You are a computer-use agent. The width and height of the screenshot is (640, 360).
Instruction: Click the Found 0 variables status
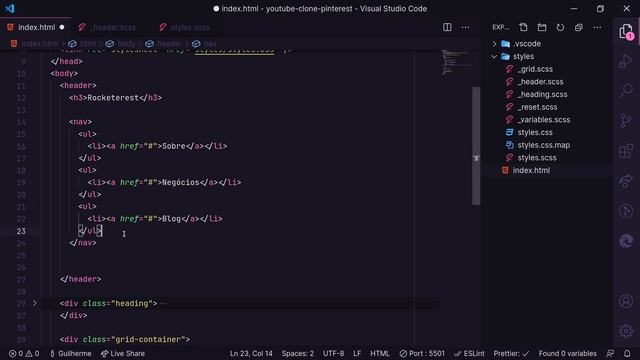coord(567,353)
